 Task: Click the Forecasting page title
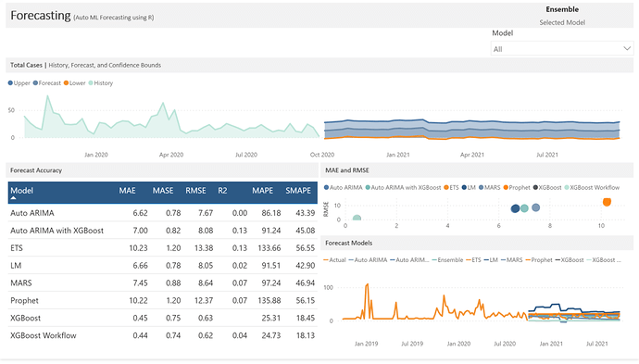coord(41,16)
